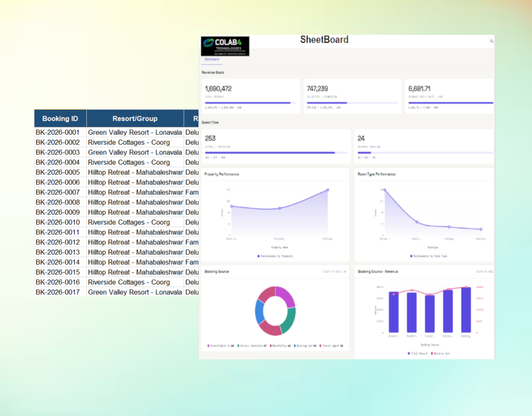The height and width of the screenshot is (416, 532).
Task: Click the Green Valley first point in Property Performance
Action: 231,206
